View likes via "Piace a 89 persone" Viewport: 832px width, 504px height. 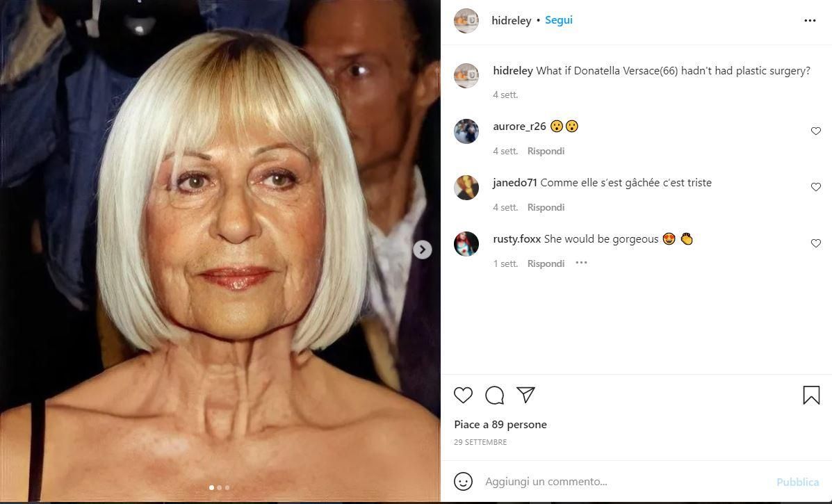coord(500,424)
